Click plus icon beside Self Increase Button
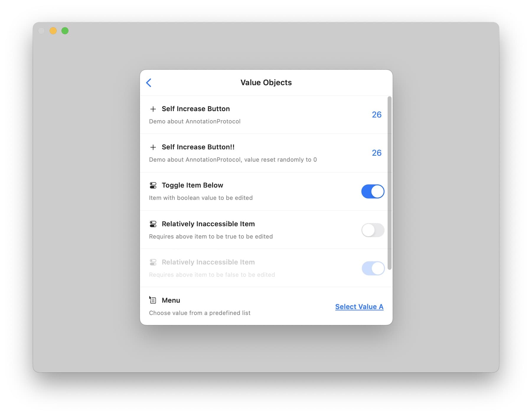This screenshot has width=532, height=416. 153,109
